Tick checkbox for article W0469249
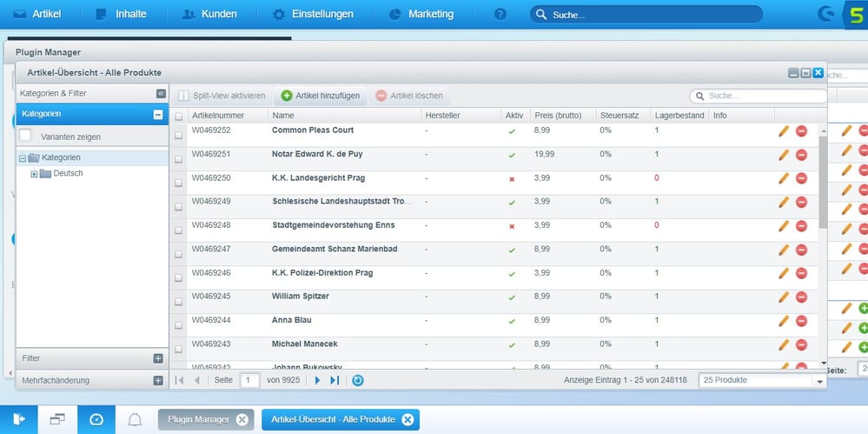 click(178, 207)
